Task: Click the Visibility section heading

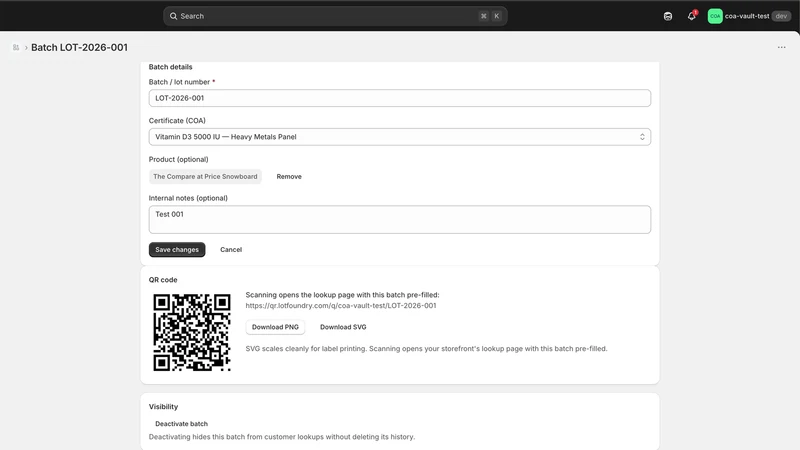Action: pos(163,407)
